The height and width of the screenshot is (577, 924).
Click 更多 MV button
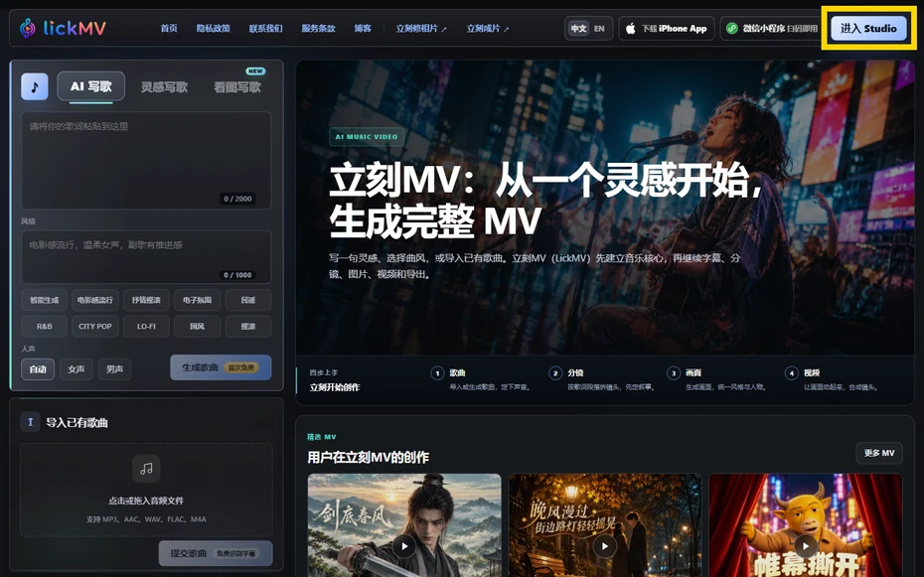[879, 453]
